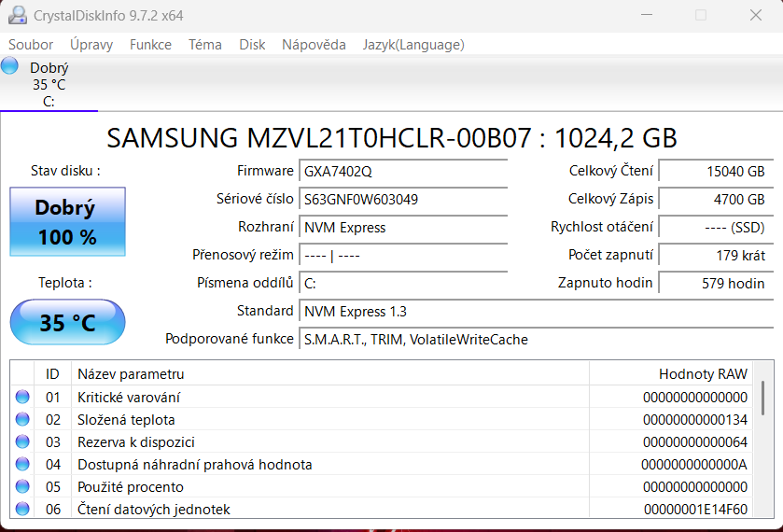Click status orb of Rezerva k dispozici row
The image size is (783, 532).
[x=22, y=441]
